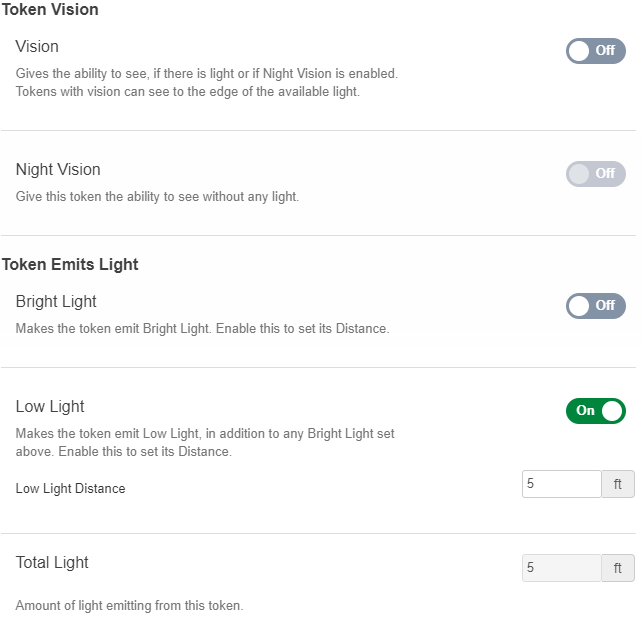Click the Vision setting label
The width and height of the screenshot is (642, 619).
tap(37, 47)
